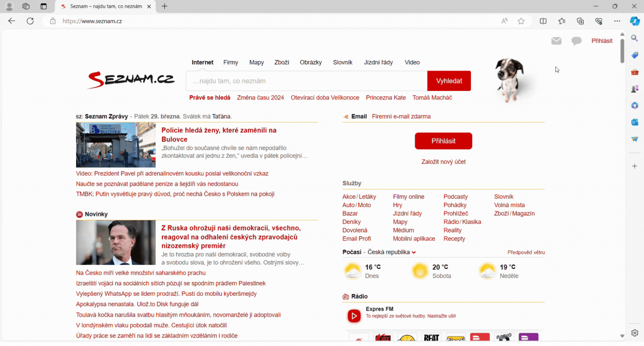Screen dimensions: 644x346
Task: Open sidebar Search icon
Action: (635, 38)
